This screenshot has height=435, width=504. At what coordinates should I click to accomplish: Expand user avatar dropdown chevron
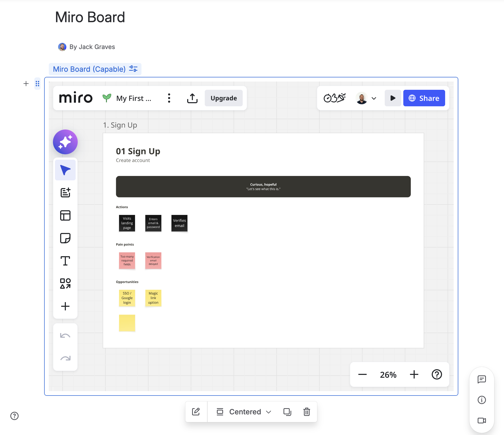pos(374,98)
